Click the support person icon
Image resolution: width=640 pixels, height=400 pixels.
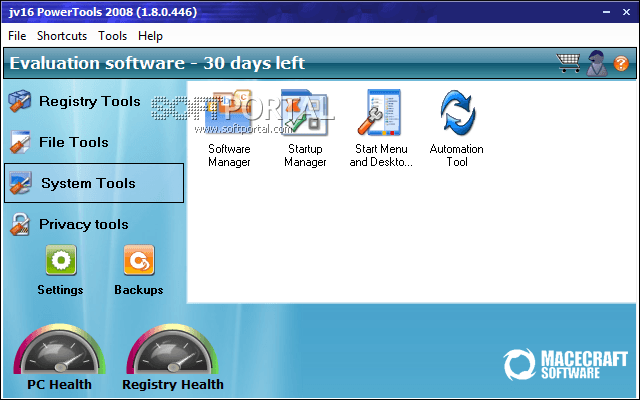click(x=597, y=63)
